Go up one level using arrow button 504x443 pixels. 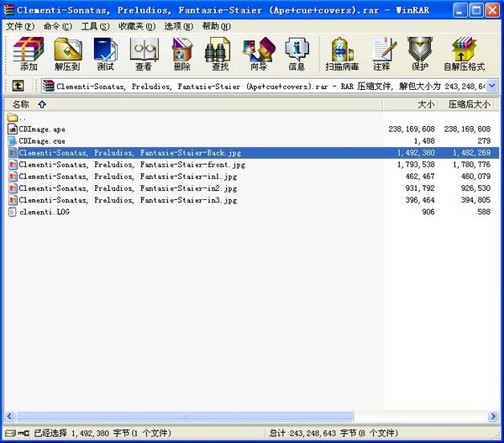18,86
